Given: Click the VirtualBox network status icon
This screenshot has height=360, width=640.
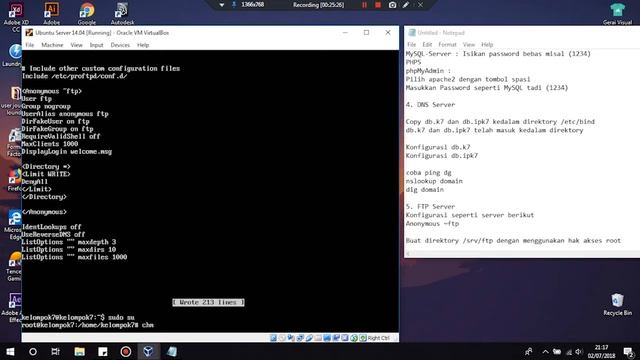Looking at the screenshot, I should [x=300, y=338].
